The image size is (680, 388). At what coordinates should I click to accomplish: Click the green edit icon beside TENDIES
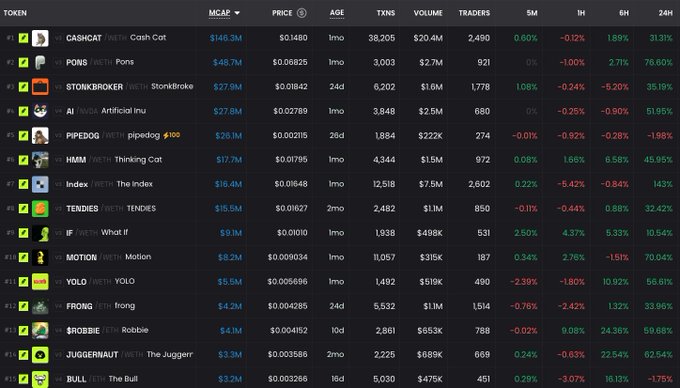click(x=23, y=209)
